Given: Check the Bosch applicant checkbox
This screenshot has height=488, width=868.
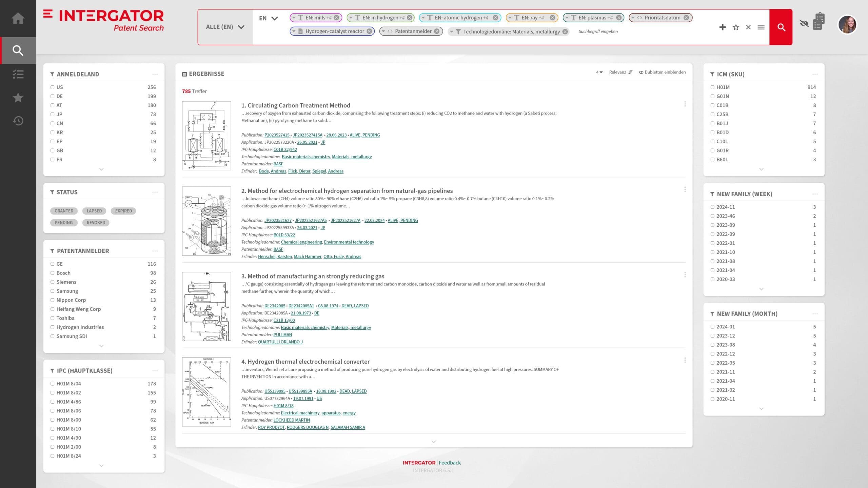Looking at the screenshot, I should coord(52,273).
